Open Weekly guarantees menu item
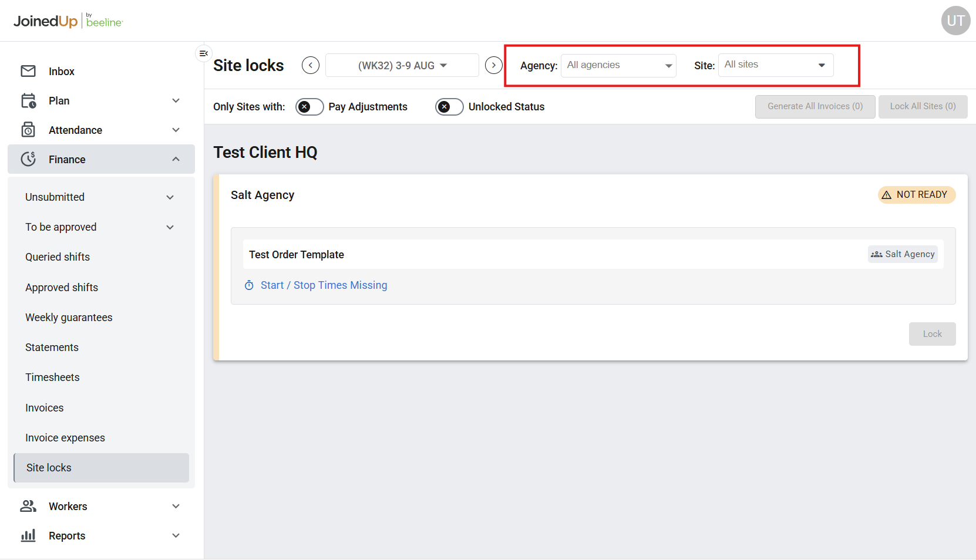This screenshot has width=976, height=560. tap(101, 318)
